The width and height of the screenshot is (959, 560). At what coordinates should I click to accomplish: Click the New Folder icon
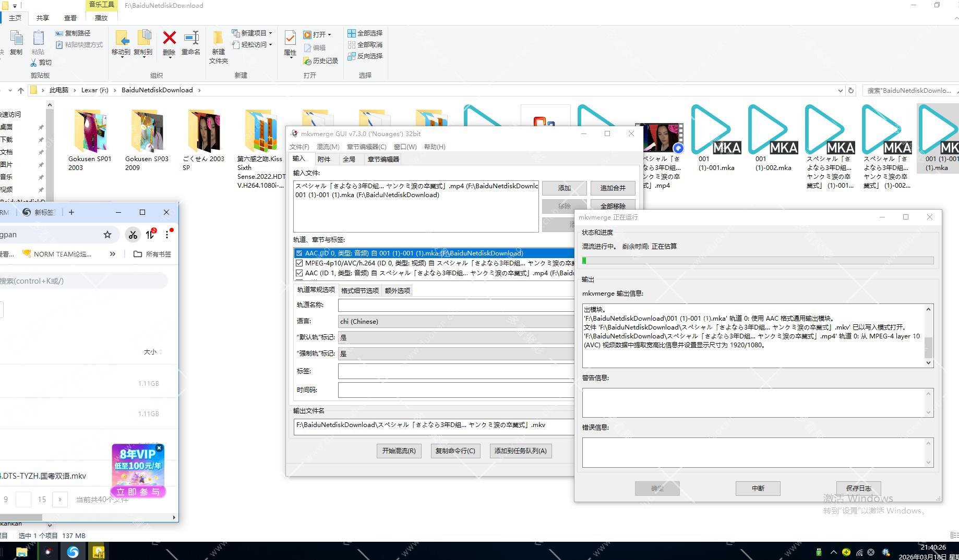click(218, 39)
